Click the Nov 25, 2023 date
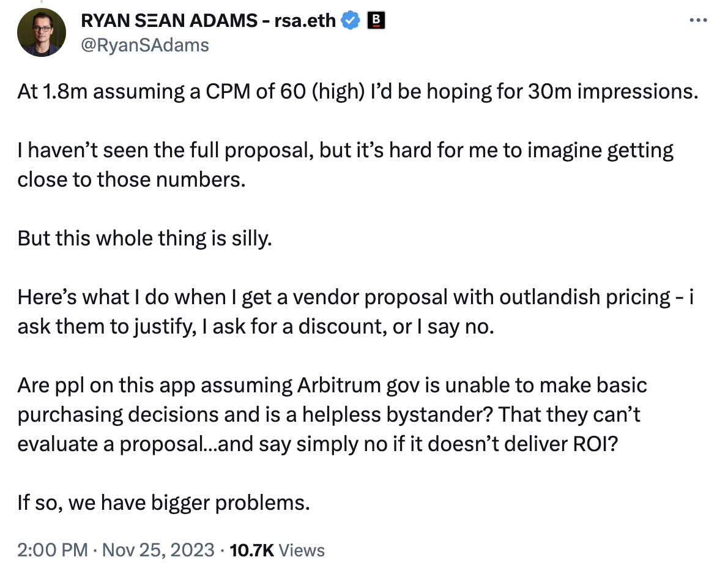728x579 pixels. (158, 550)
